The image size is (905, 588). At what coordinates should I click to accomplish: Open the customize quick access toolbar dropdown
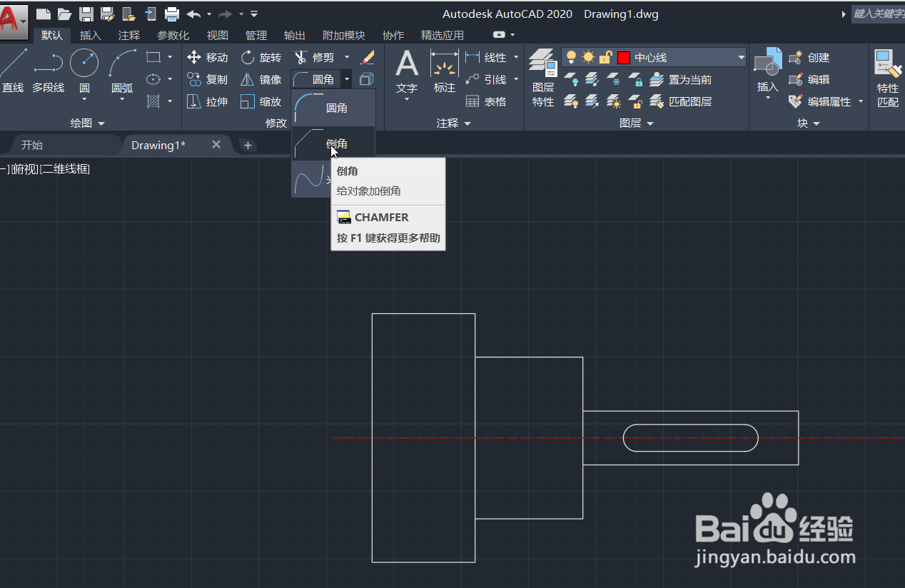255,14
